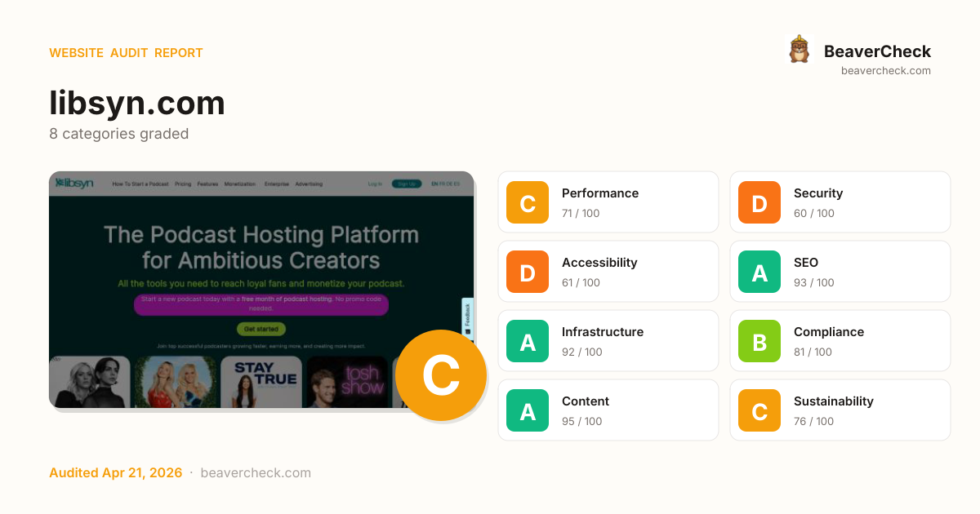The height and width of the screenshot is (514, 980).
Task: Click the Infrastructure grade A badge
Action: click(528, 341)
